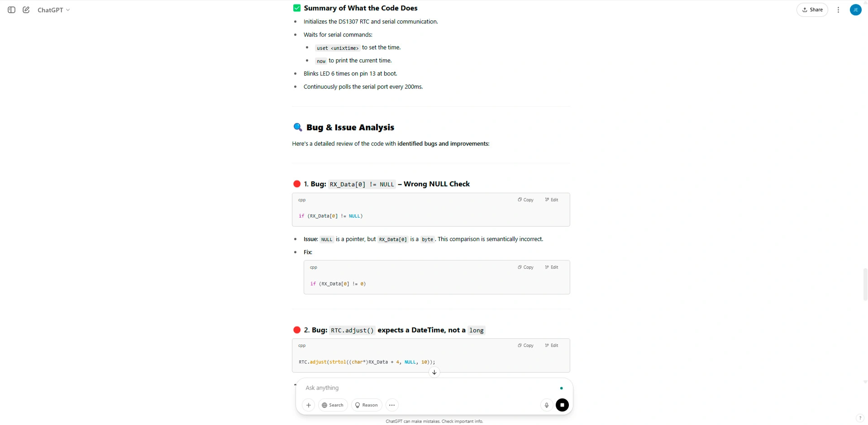Activate the microphone dictation button
868x425 pixels.
(x=547, y=405)
